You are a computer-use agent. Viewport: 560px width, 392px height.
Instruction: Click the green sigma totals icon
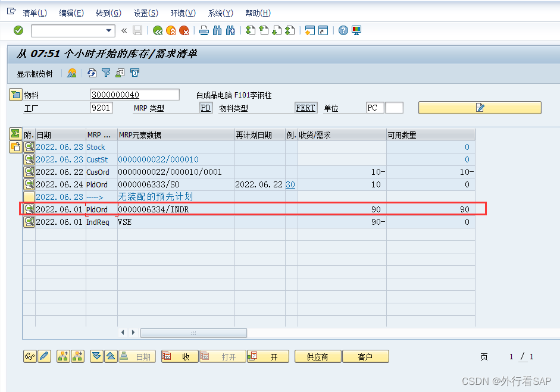(15, 134)
